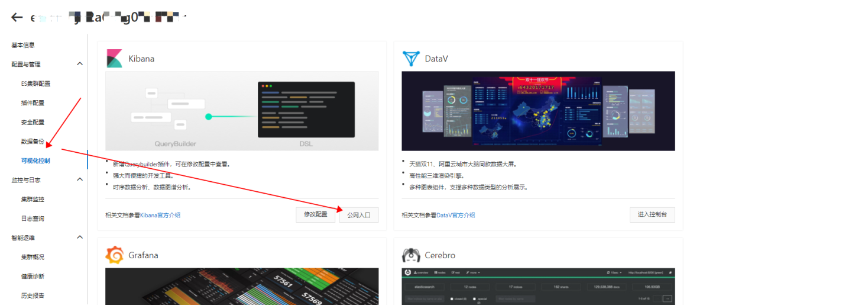
Task: Click 进入控制台 button for DataV
Action: 652,214
